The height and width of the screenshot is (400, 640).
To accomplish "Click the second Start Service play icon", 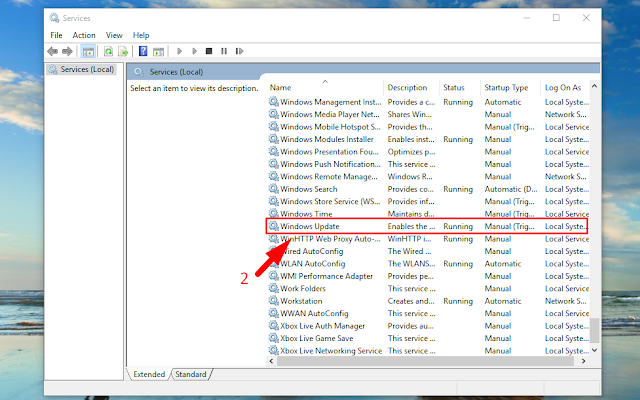I will point(194,51).
